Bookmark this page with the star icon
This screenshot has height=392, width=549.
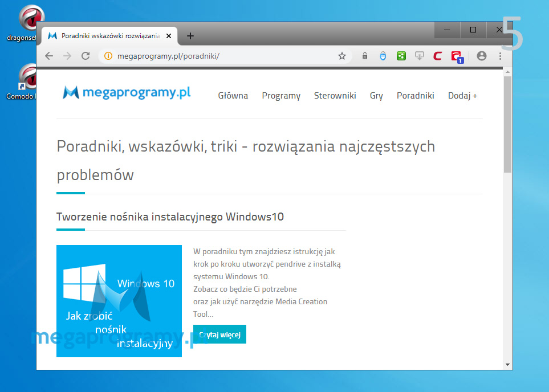(x=341, y=56)
